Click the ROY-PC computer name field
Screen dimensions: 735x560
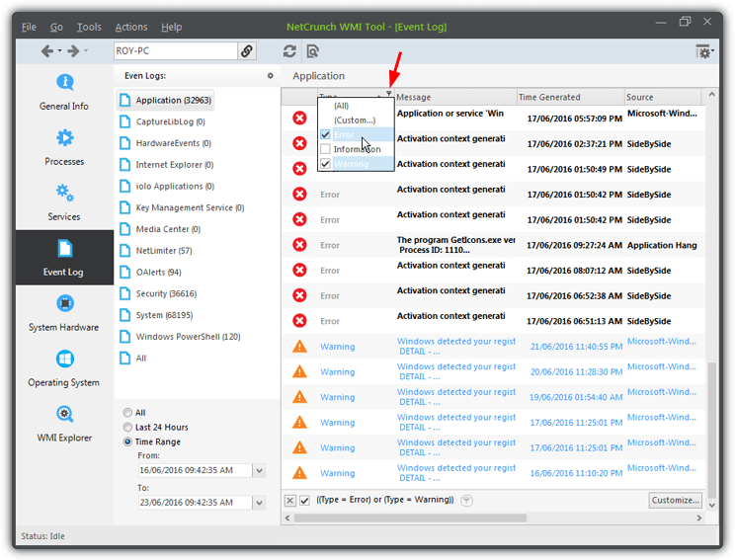point(175,50)
